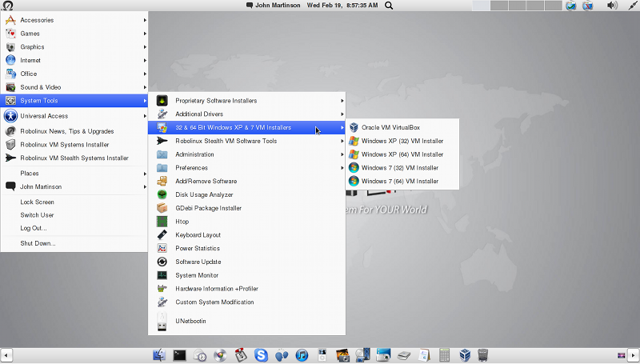Open the Places menu entry

point(74,174)
